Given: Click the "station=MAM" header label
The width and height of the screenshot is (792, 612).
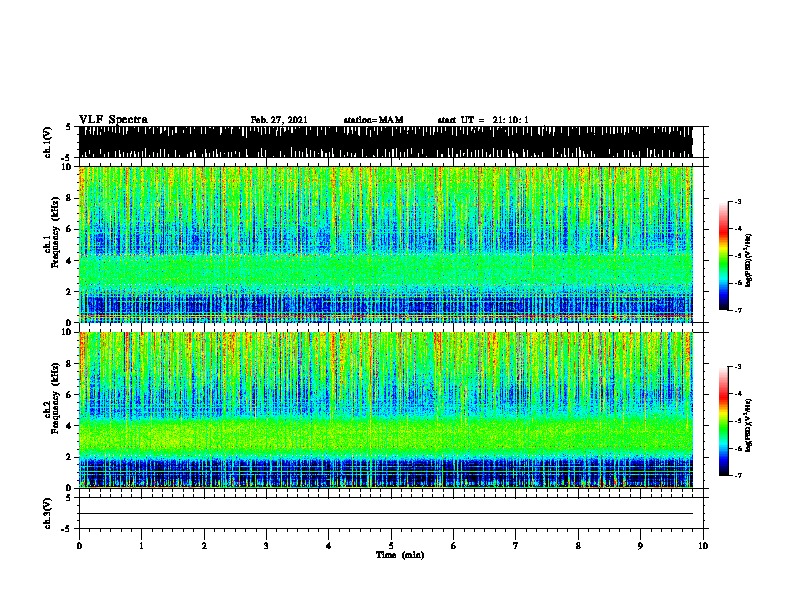Looking at the screenshot, I should click(x=373, y=120).
